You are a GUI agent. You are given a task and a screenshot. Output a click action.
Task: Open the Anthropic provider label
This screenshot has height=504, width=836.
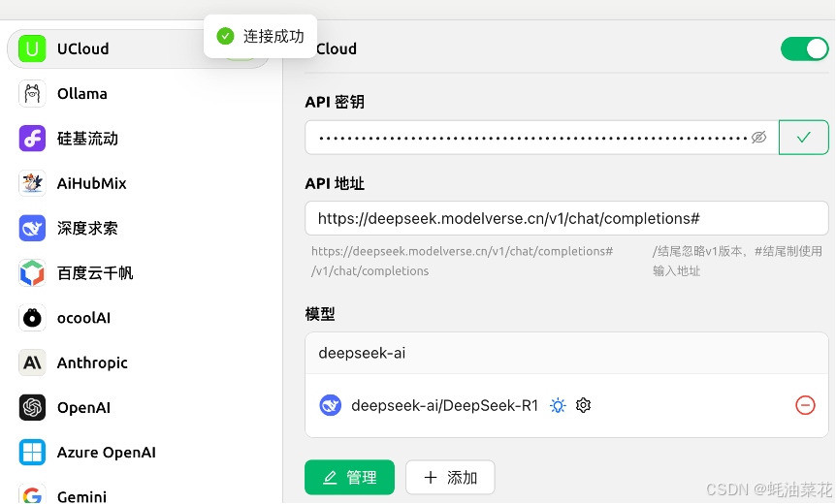pyautogui.click(x=92, y=363)
